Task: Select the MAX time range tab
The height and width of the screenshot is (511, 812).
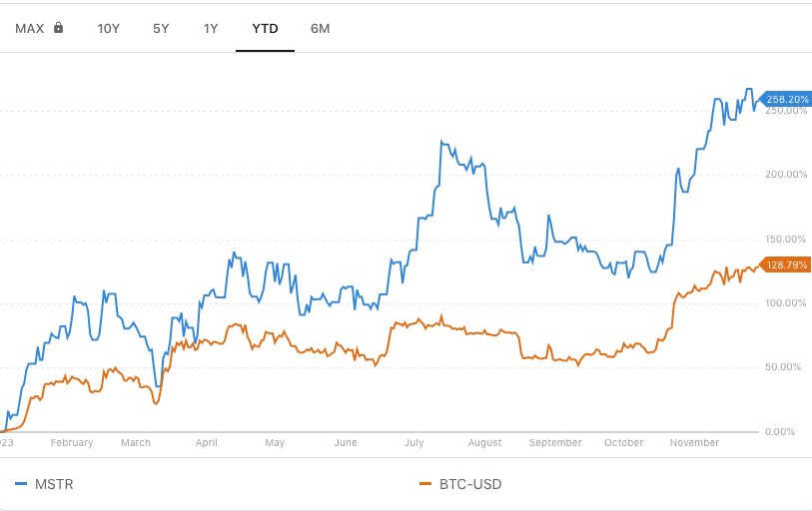Action: [x=30, y=29]
